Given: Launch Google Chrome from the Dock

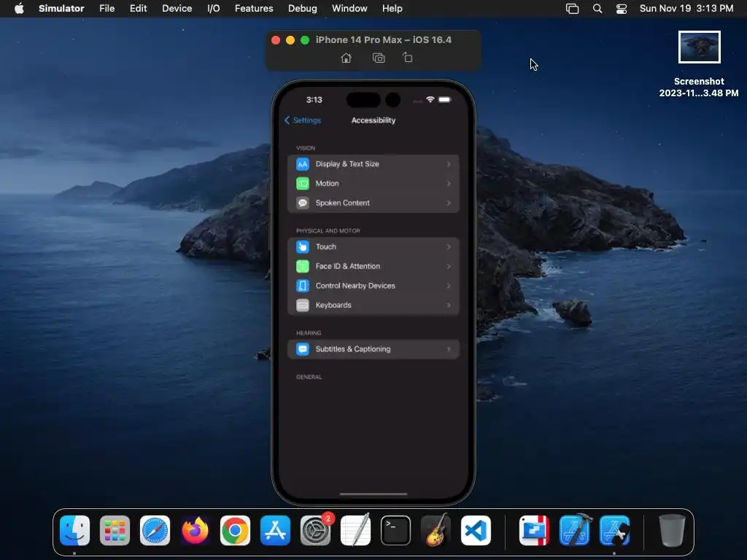Looking at the screenshot, I should point(235,530).
